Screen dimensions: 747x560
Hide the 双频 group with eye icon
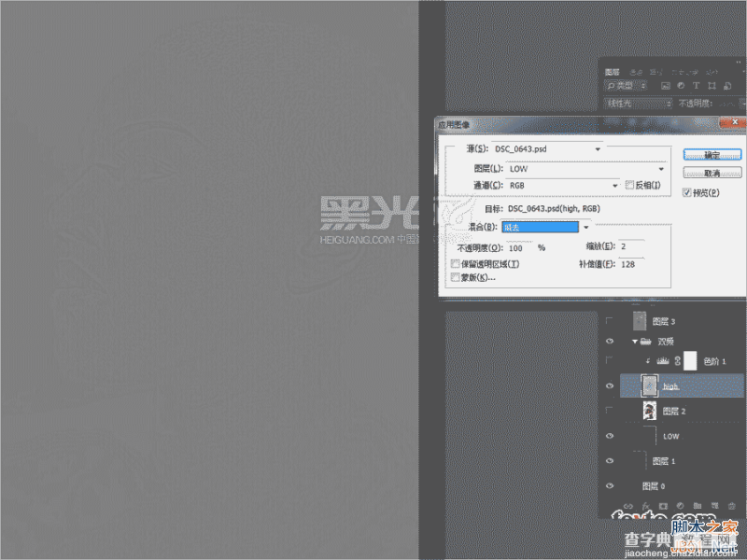coord(610,341)
